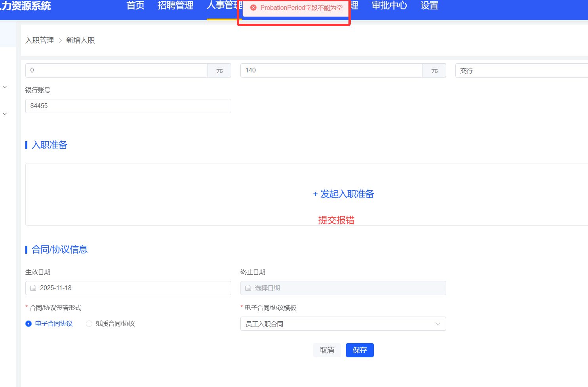Select the 电子合同协议 radio option
588x387 pixels.
click(29, 324)
